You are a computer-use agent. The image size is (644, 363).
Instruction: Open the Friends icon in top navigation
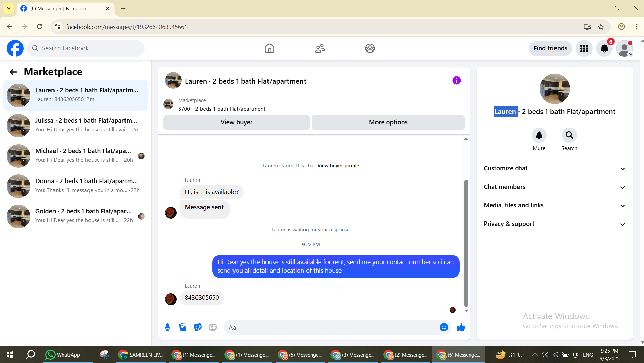[x=320, y=48]
